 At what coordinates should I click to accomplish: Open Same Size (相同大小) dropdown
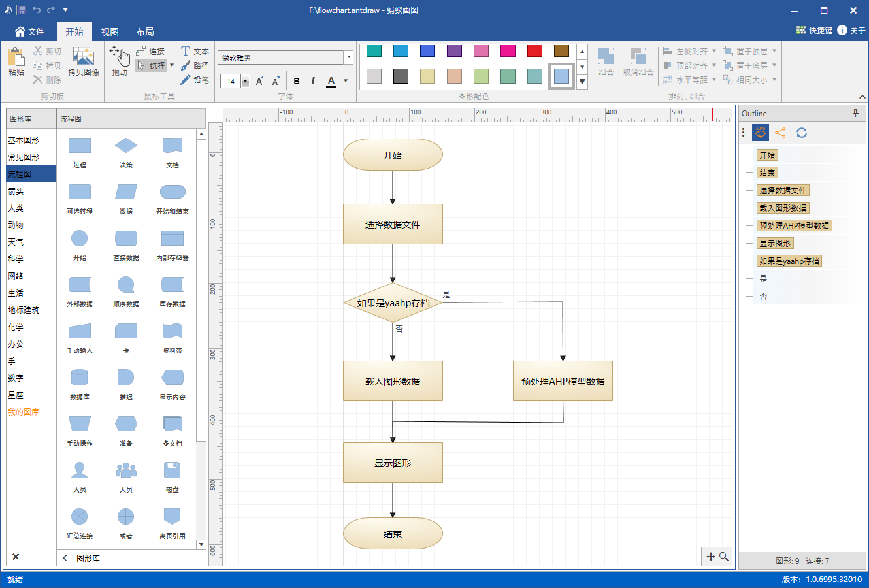point(774,80)
